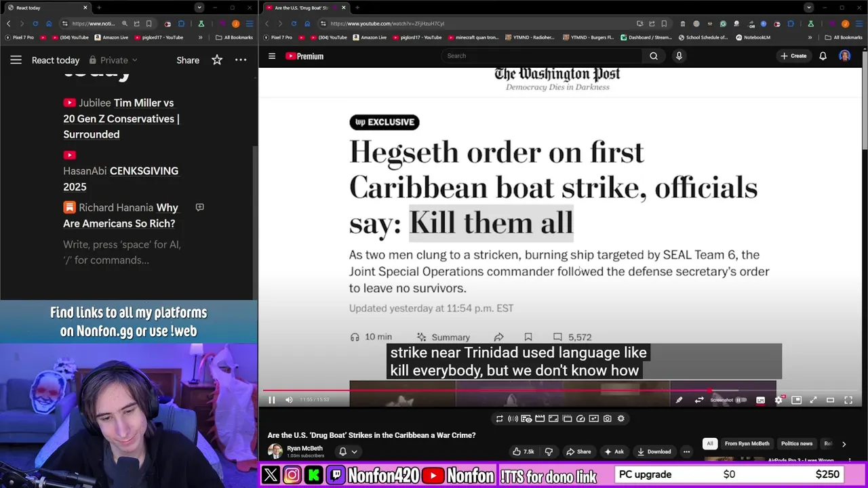Share the YouTube video

click(x=578, y=451)
